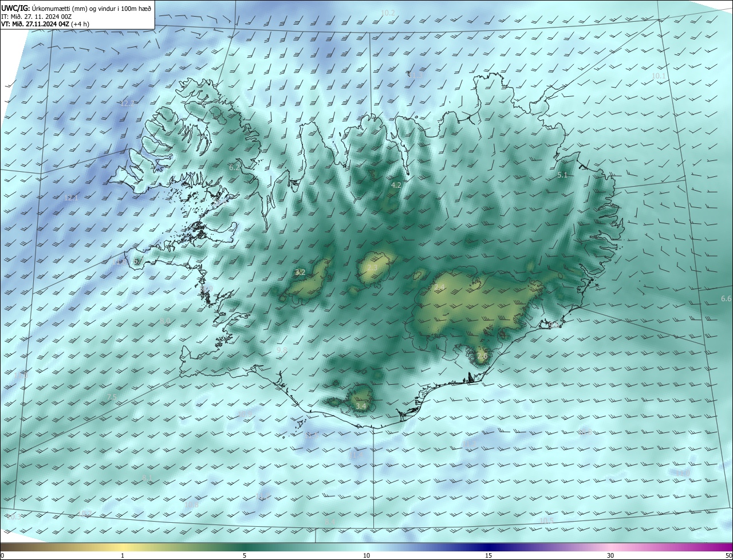The image size is (733, 560).
Task: Select the 3.2 value on the yellow glacier
Action: coord(300,273)
